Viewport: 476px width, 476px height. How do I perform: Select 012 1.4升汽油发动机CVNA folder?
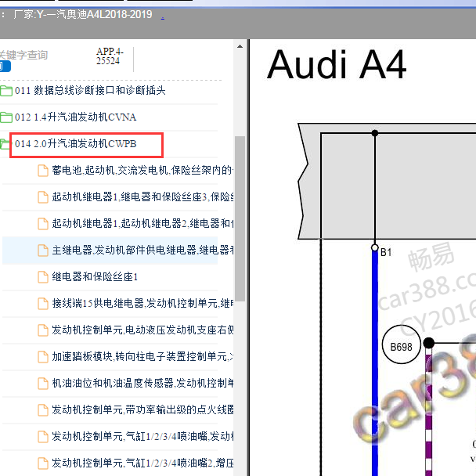pyautogui.click(x=75, y=117)
